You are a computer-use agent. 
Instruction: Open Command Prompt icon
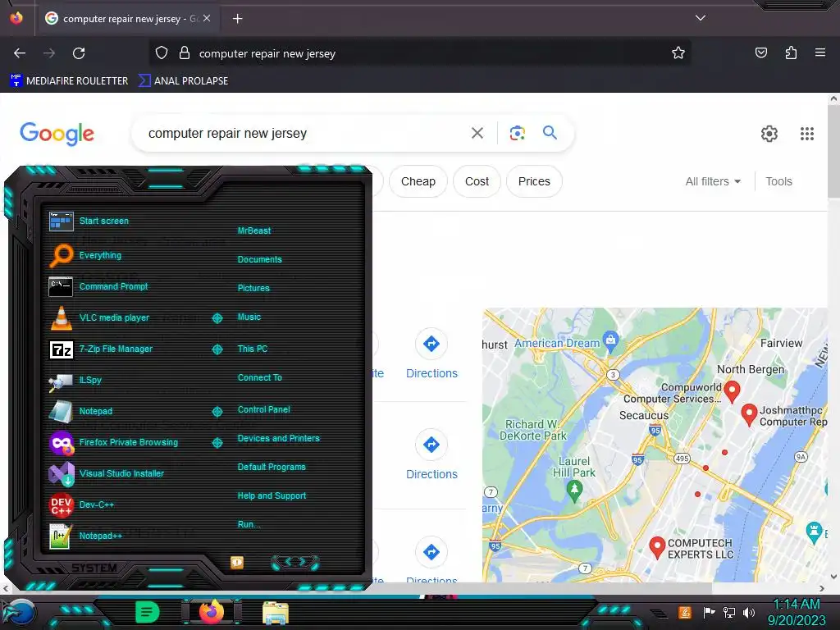click(x=61, y=286)
